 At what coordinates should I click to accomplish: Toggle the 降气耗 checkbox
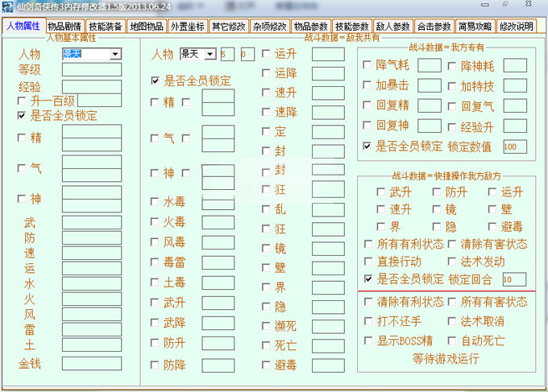368,66
